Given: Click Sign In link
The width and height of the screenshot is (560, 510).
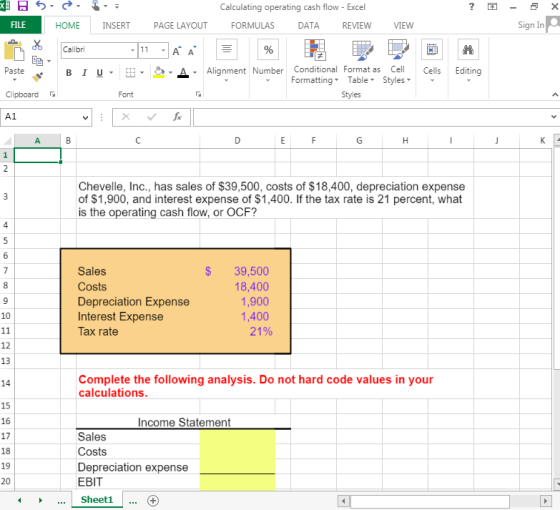Looking at the screenshot, I should (531, 25).
